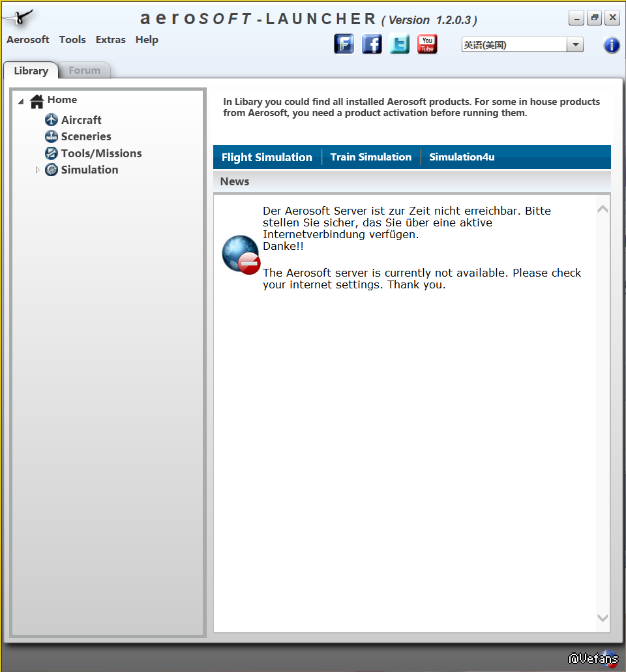The width and height of the screenshot is (626, 672).
Task: Open the YouTube icon link
Action: 427,44
